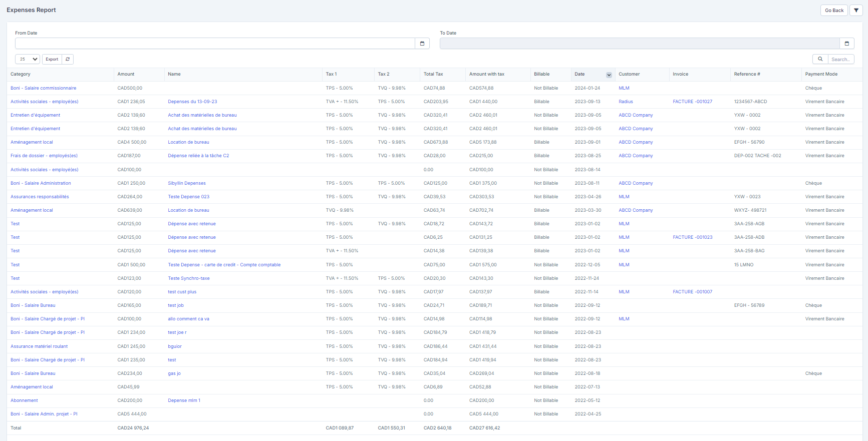
Task: Open the bguior expense link
Action: pos(175,346)
